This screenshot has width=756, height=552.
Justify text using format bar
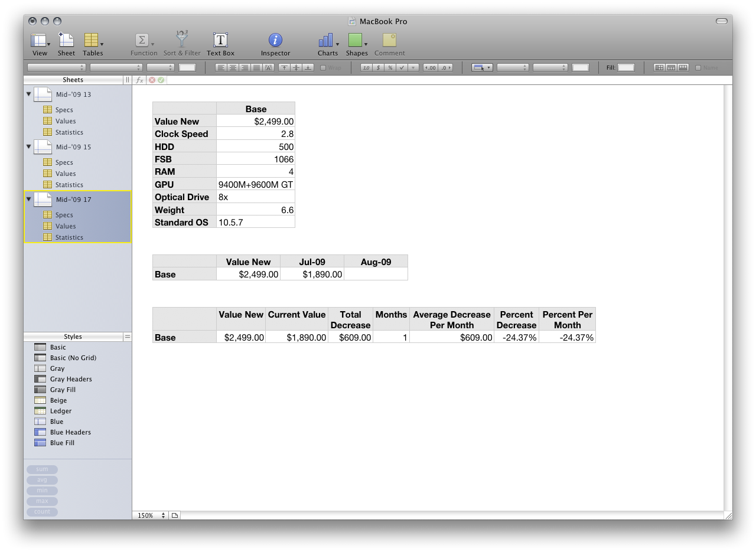pyautogui.click(x=256, y=68)
